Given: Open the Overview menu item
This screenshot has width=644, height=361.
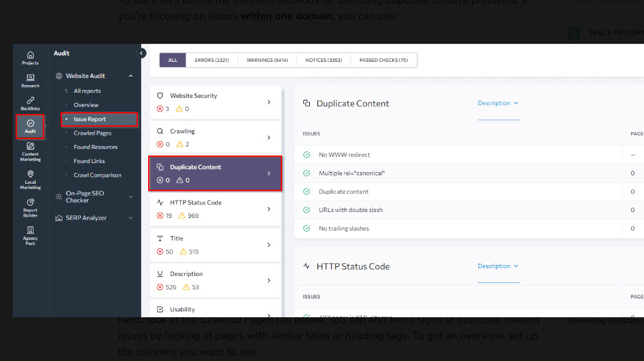Looking at the screenshot, I should (x=86, y=105).
